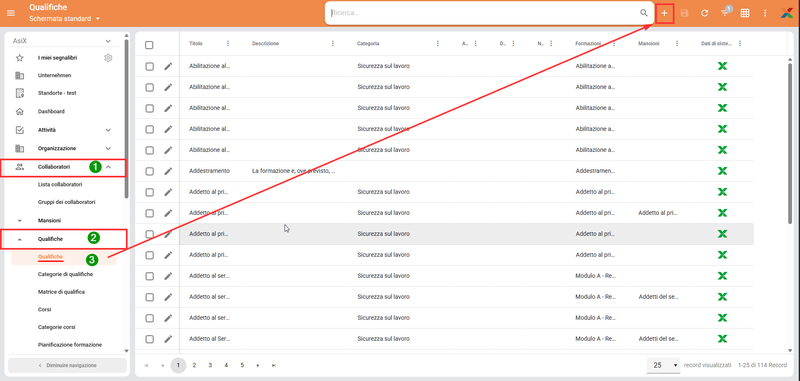800x381 pixels.
Task: Go to page 2
Action: [x=194, y=365]
